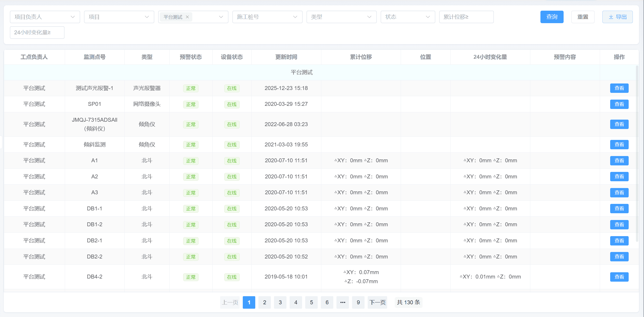
Task: Open the 项目 dropdown
Action: (119, 17)
